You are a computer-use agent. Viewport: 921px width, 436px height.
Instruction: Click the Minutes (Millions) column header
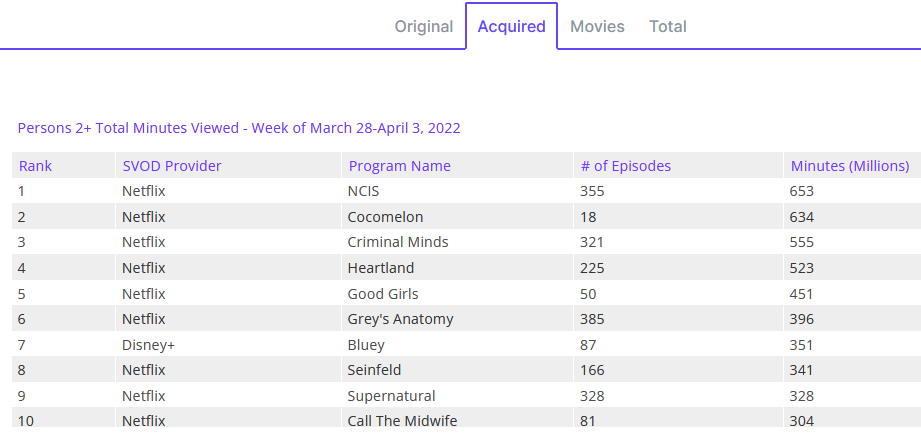click(x=849, y=166)
